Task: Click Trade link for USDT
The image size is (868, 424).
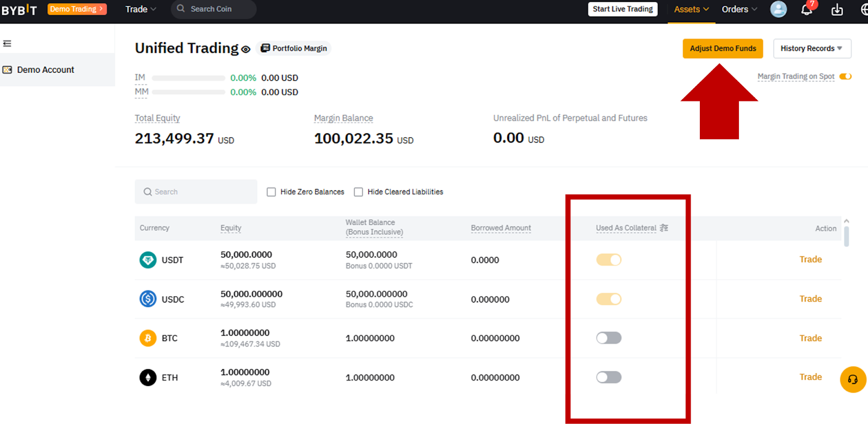Action: [x=810, y=260]
